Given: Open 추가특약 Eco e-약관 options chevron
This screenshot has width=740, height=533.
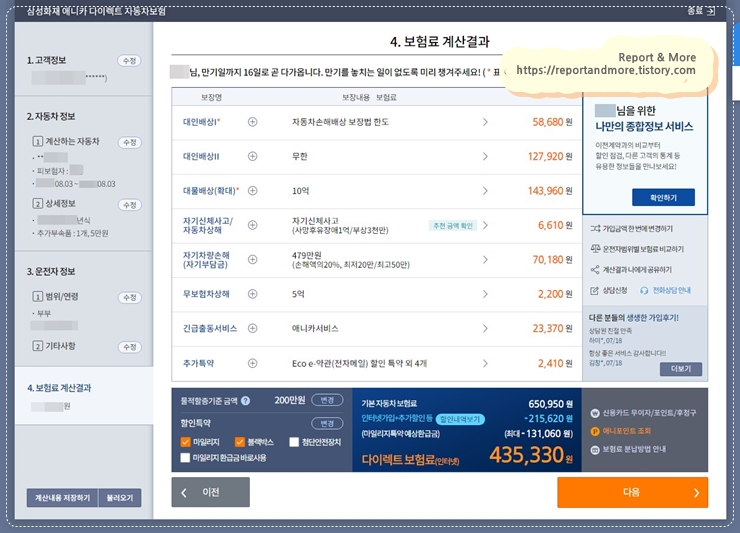Looking at the screenshot, I should point(485,363).
